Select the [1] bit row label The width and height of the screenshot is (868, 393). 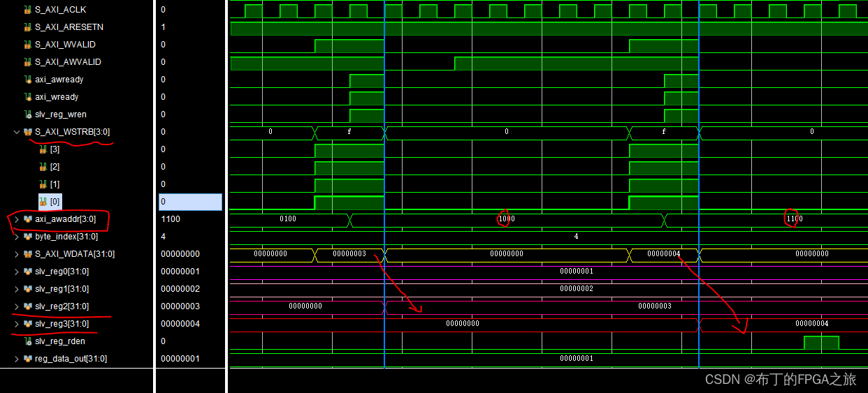[x=55, y=184]
